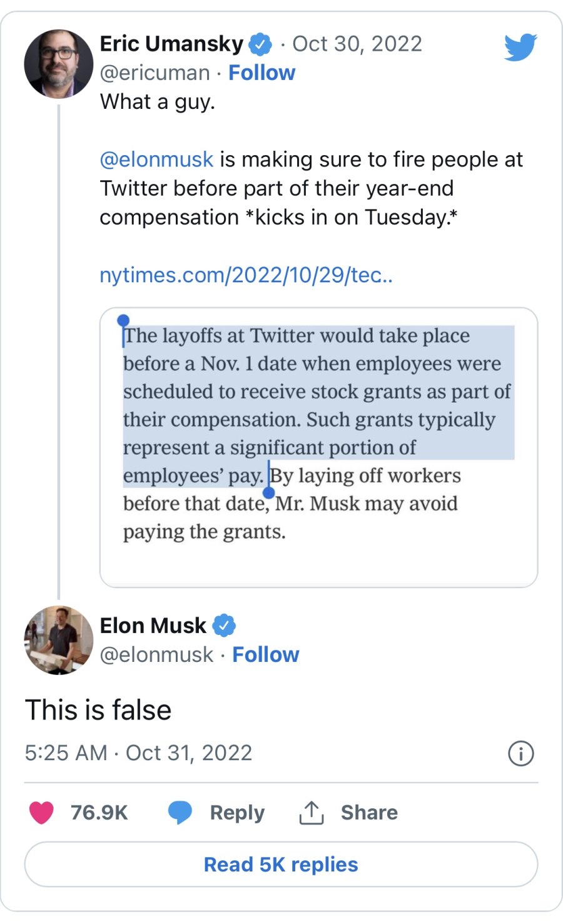Like the tweet with heart icon
The image size is (563, 924).
click(41, 812)
